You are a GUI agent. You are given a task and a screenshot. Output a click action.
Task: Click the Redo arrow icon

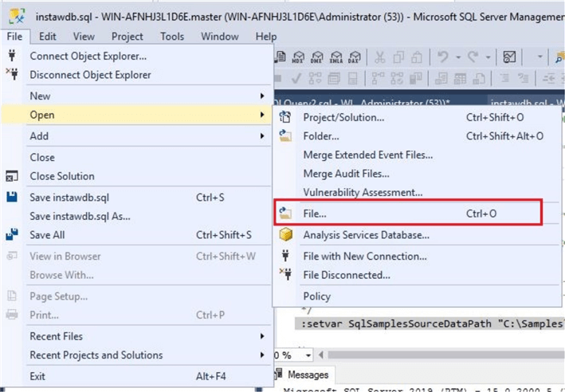tap(473, 57)
